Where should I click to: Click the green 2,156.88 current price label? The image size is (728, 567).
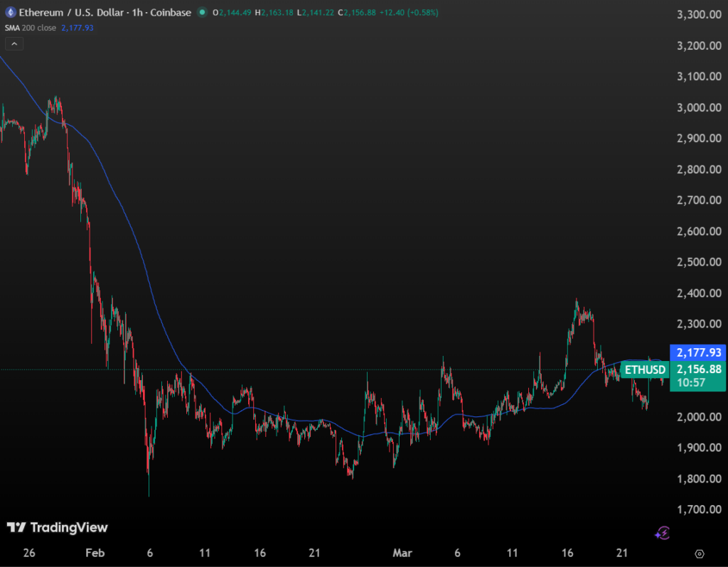[698, 369]
